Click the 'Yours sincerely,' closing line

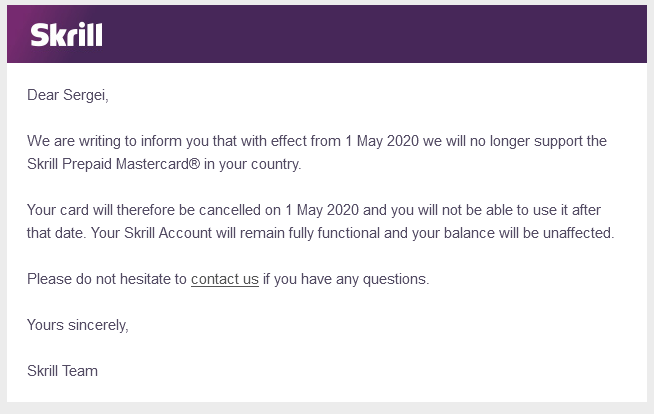coord(78,325)
